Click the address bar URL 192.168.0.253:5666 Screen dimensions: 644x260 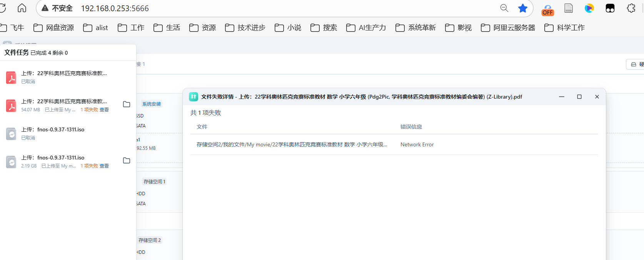(115, 8)
